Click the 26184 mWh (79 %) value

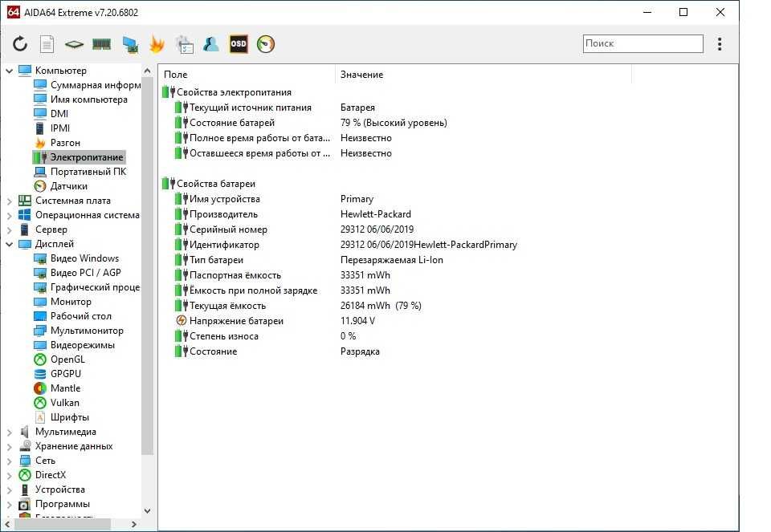pos(381,306)
